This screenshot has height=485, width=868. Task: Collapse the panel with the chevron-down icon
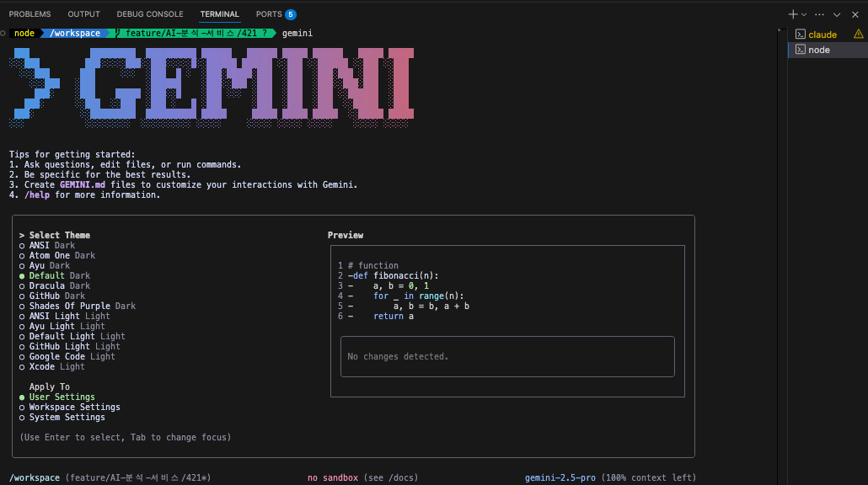[x=837, y=15]
